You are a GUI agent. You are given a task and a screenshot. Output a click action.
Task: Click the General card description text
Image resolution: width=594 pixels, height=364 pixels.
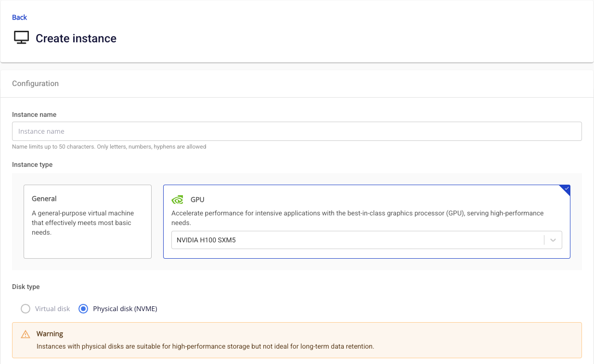click(x=83, y=223)
